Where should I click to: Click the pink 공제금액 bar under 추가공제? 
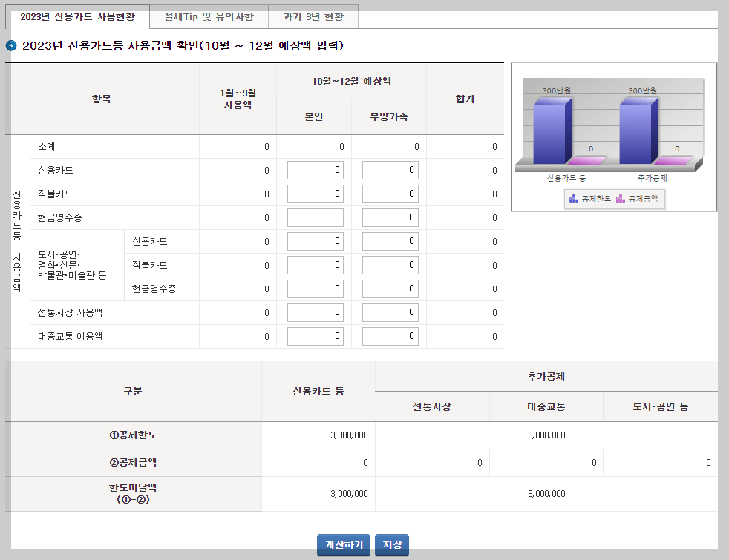tap(673, 161)
